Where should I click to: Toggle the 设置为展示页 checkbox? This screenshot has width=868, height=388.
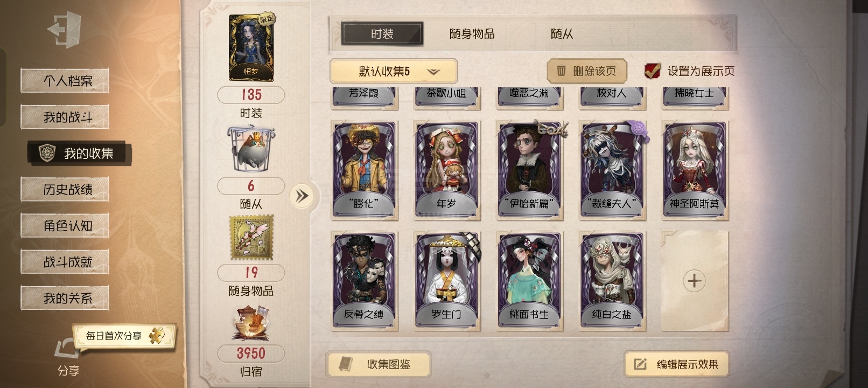click(652, 71)
